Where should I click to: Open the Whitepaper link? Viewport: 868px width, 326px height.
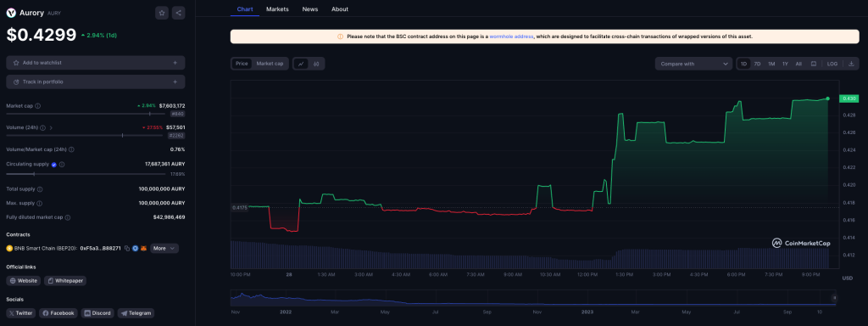coord(65,280)
